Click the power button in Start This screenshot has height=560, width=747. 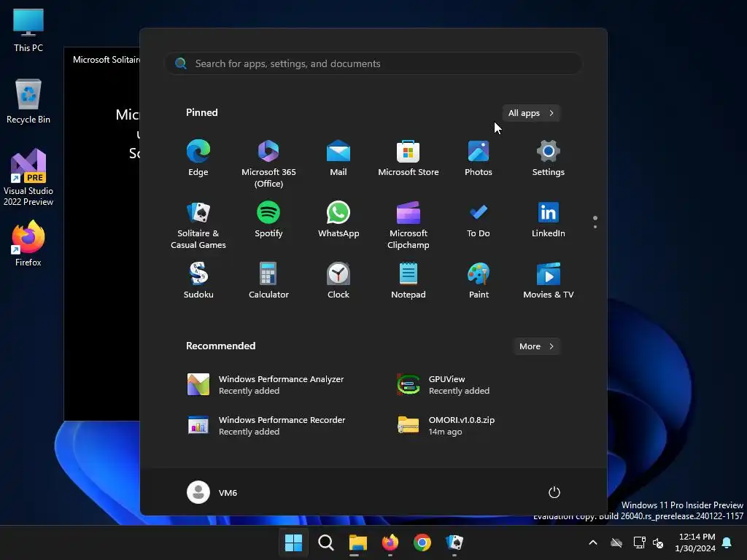coord(554,492)
